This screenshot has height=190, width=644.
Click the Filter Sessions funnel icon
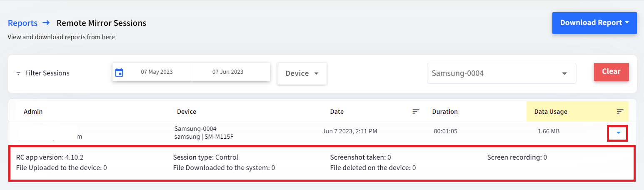coord(18,73)
